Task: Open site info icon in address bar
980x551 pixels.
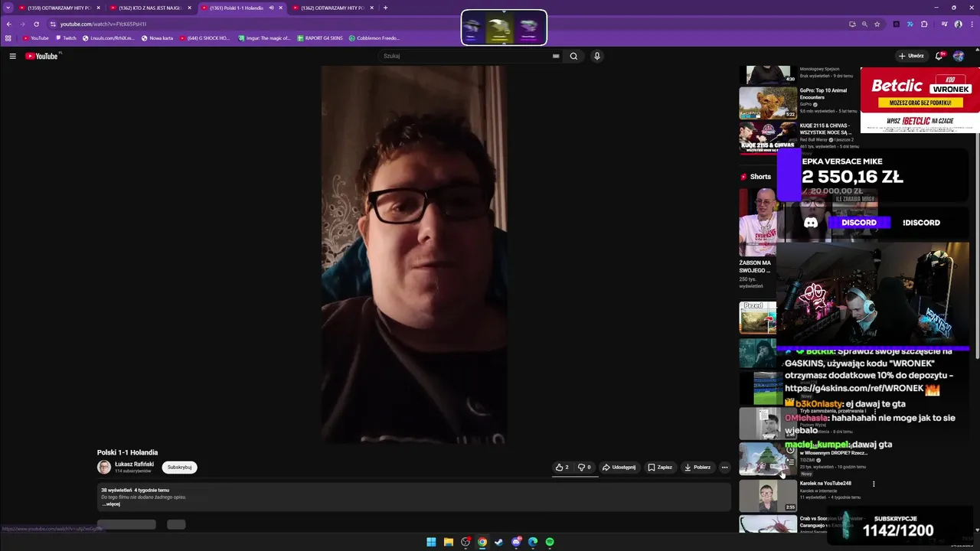Action: (53, 24)
